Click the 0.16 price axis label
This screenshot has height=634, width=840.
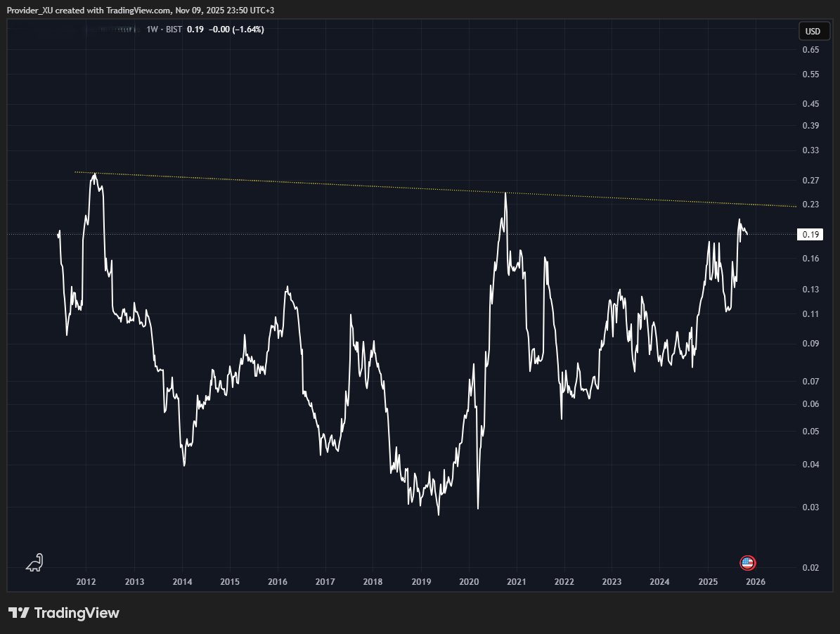pos(810,259)
